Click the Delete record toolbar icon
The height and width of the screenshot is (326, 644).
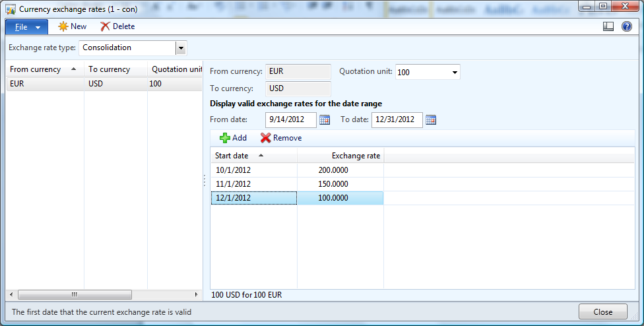click(x=105, y=26)
